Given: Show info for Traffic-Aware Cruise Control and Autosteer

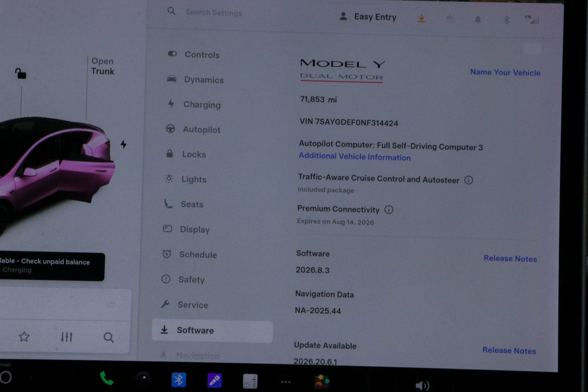Looking at the screenshot, I should pyautogui.click(x=469, y=180).
